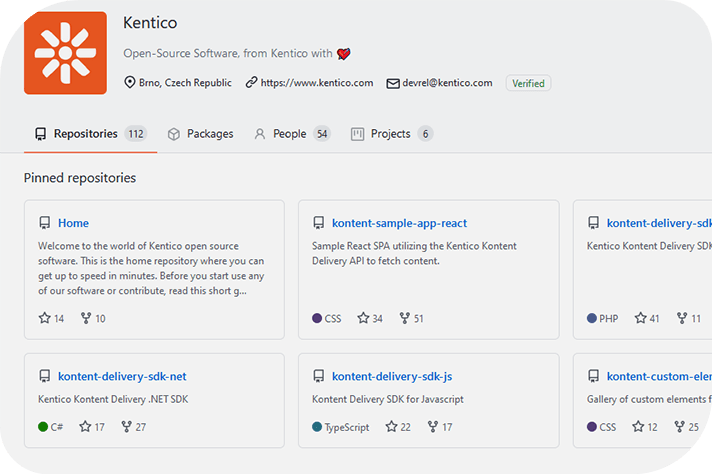Open kontent-sample-app-react repository

(x=399, y=223)
